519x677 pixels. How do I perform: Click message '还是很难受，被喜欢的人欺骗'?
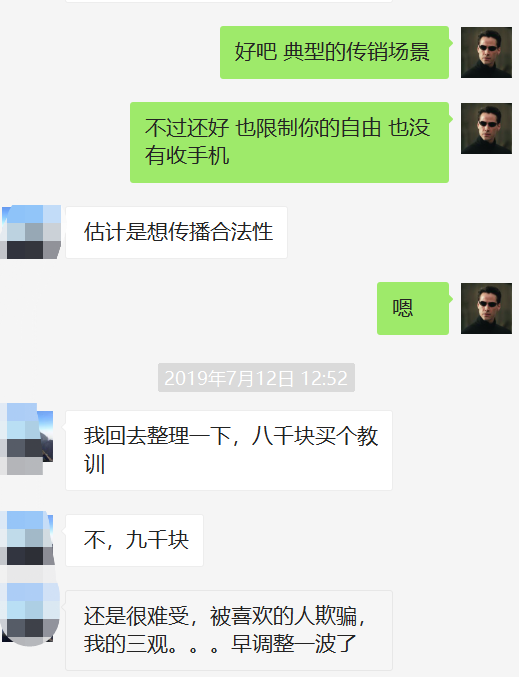228,630
